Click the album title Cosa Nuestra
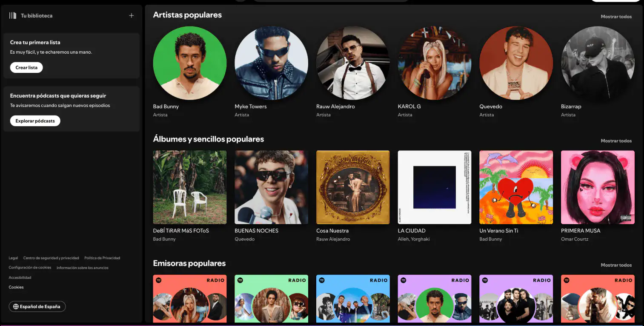The height and width of the screenshot is (326, 644). [x=332, y=231]
